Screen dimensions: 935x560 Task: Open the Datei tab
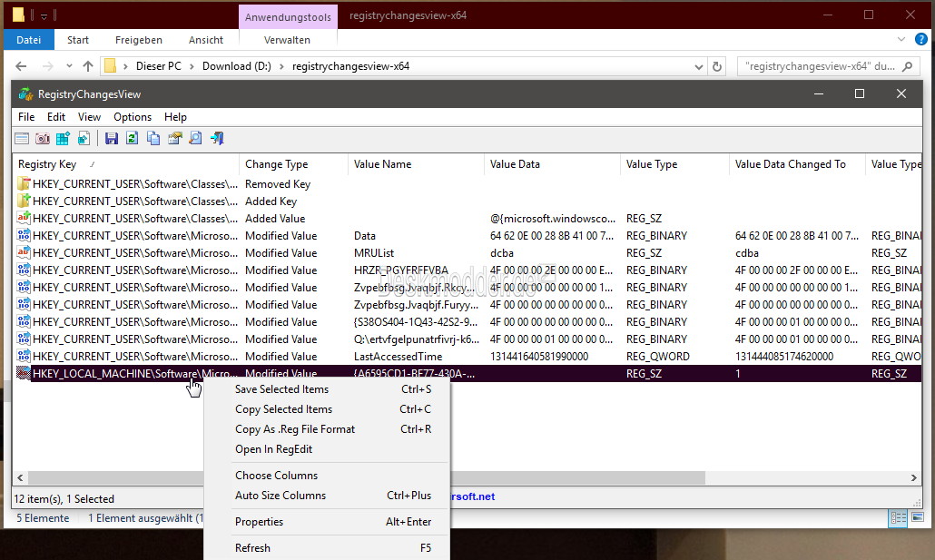29,40
